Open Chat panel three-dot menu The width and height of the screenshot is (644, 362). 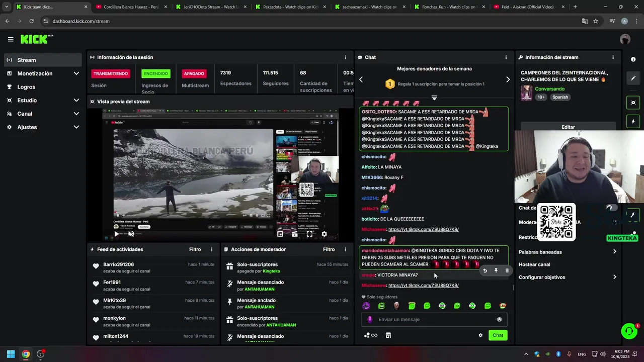[x=506, y=57]
